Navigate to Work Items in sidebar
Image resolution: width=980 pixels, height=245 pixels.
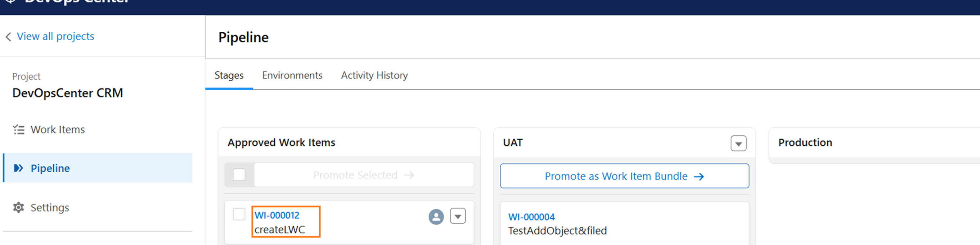(58, 130)
